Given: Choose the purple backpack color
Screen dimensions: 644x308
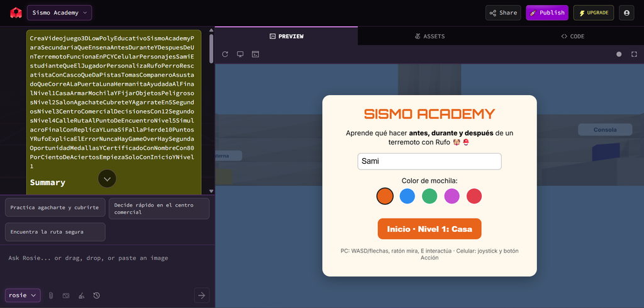Looking at the screenshot, I should click(452, 196).
